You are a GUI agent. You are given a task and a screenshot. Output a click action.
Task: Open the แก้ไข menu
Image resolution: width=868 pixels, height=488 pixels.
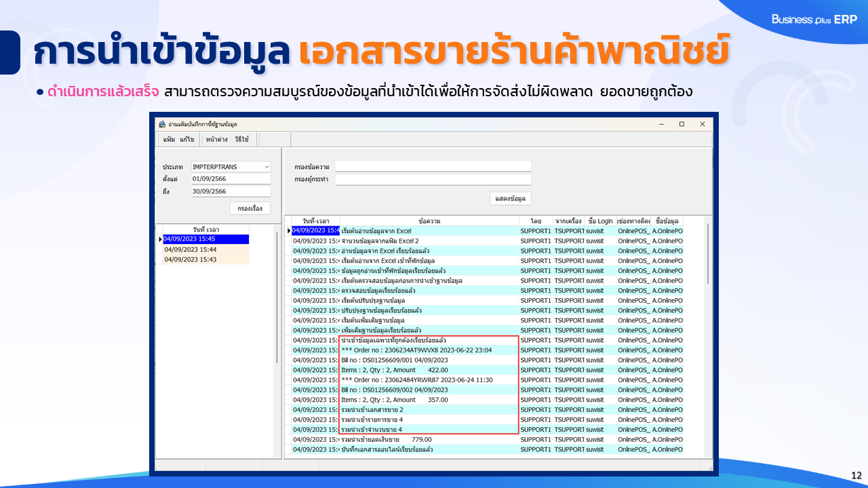pyautogui.click(x=187, y=139)
